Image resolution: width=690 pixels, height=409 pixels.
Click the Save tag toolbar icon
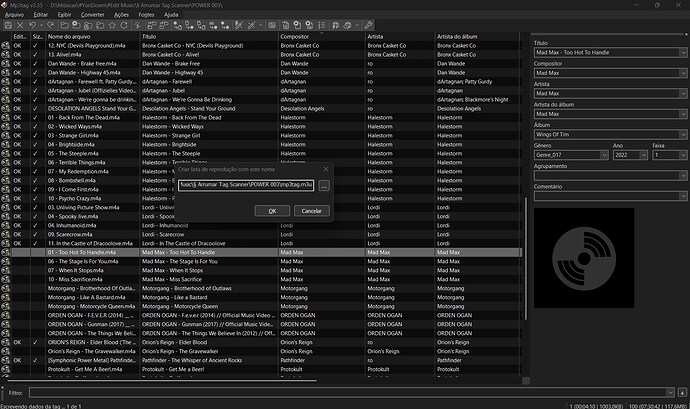point(8,25)
